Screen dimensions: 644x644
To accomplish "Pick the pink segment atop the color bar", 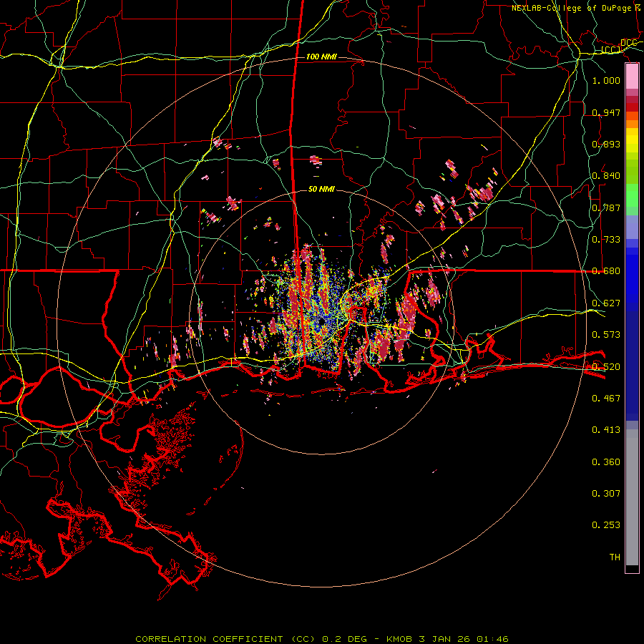I will pos(632,76).
